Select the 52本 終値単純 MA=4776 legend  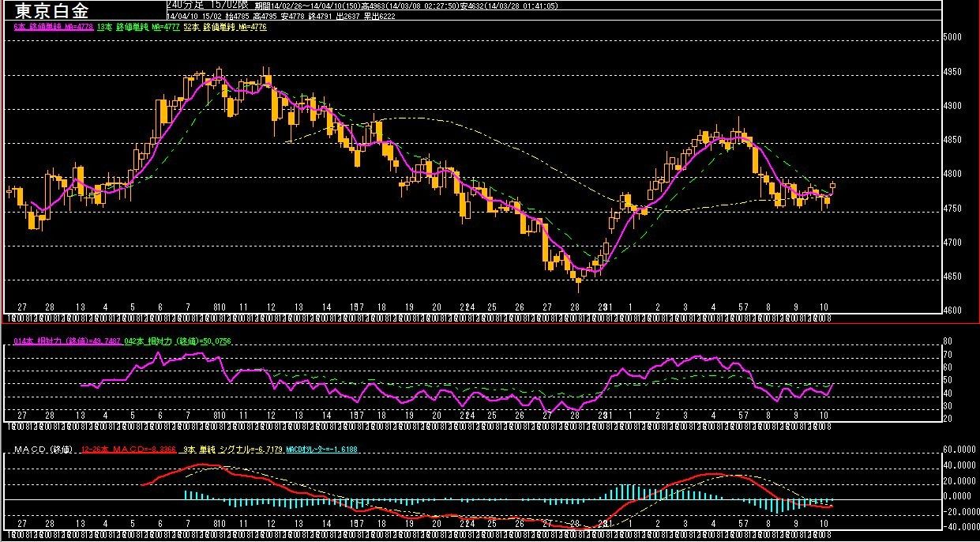(x=225, y=27)
